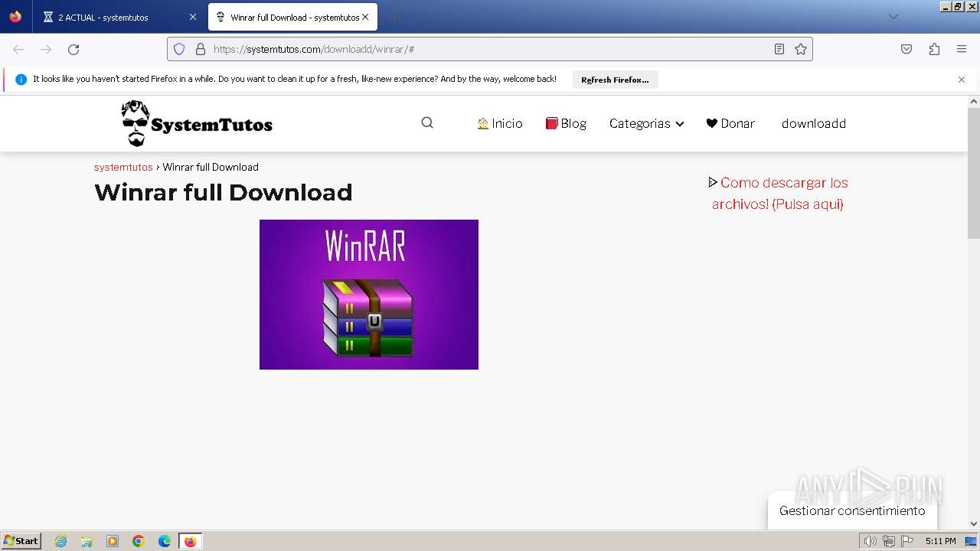Open the volume speaker tray icon
The height and width of the screenshot is (551, 980).
[x=870, y=541]
